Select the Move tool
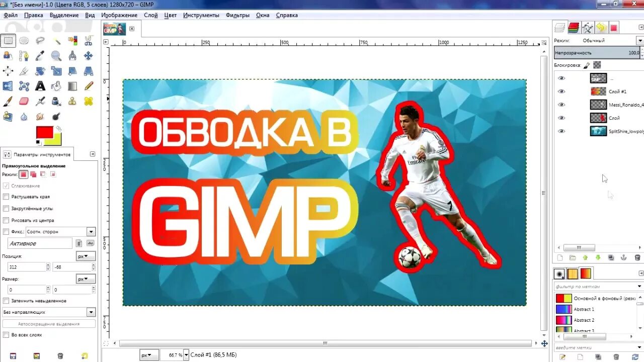 point(89,56)
